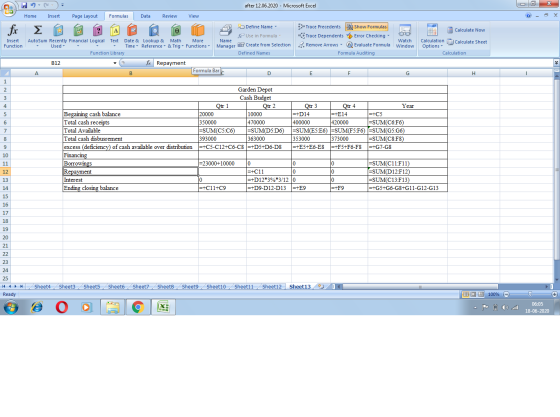Open the Insert Function dialog
The width and height of the screenshot is (560, 417).
point(13,36)
